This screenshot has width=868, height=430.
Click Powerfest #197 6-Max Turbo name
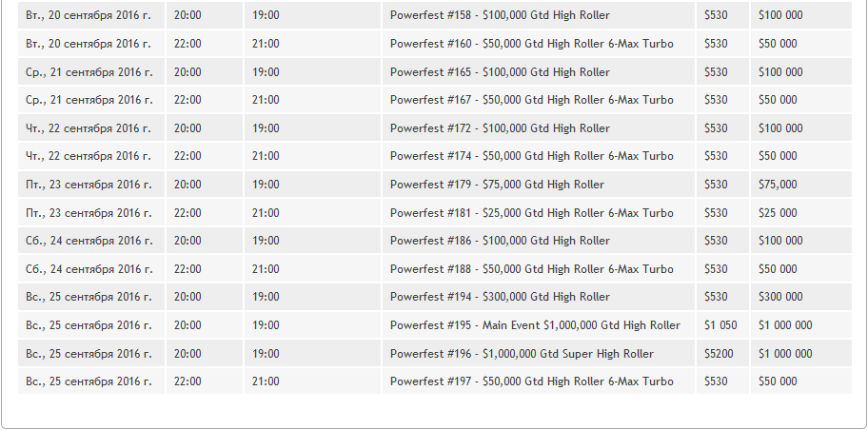coord(531,381)
